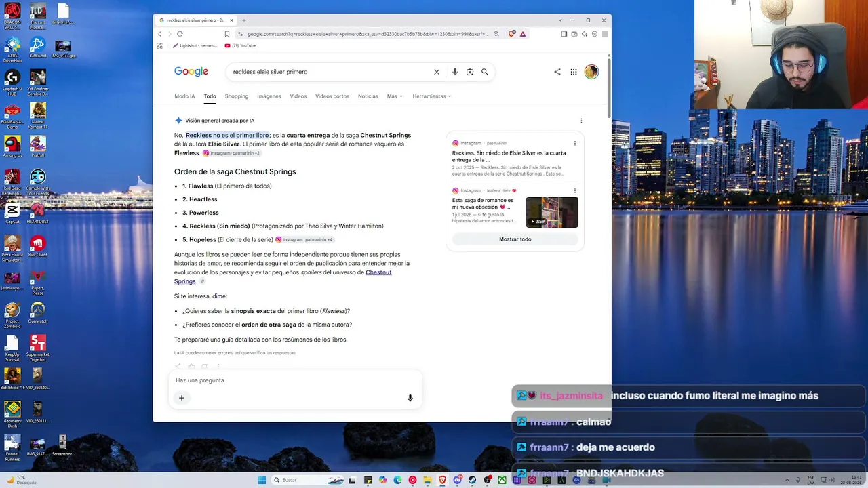The image size is (868, 488).
Task: Open Videos cortos tab
Action: [332, 96]
